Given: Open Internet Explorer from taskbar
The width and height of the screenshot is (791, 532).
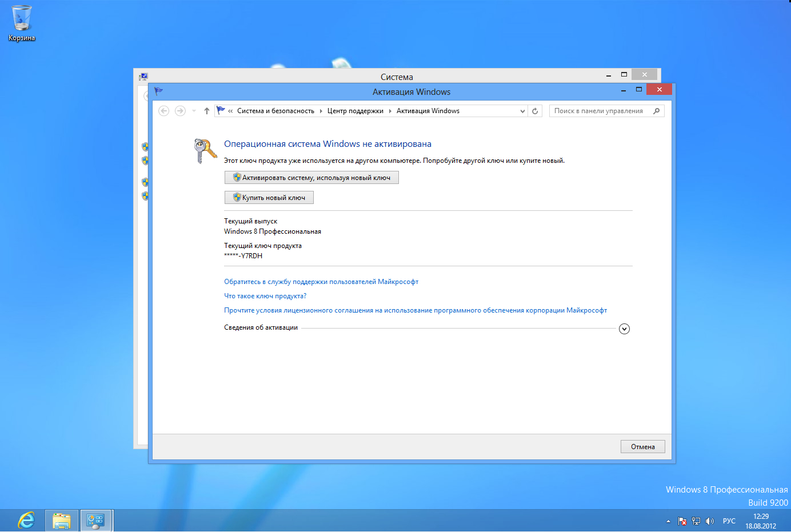Looking at the screenshot, I should (26, 521).
